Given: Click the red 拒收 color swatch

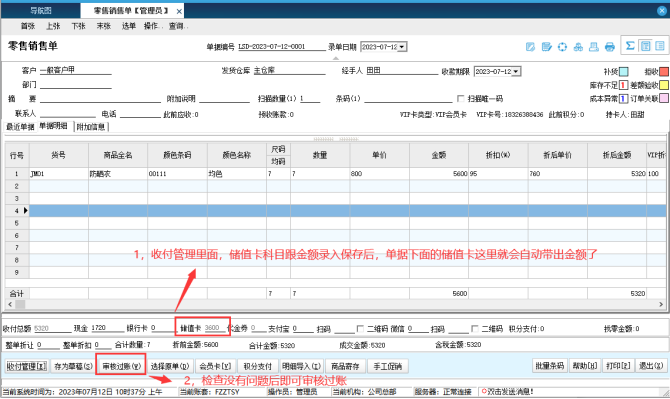Looking at the screenshot, I should pyautogui.click(x=664, y=71).
